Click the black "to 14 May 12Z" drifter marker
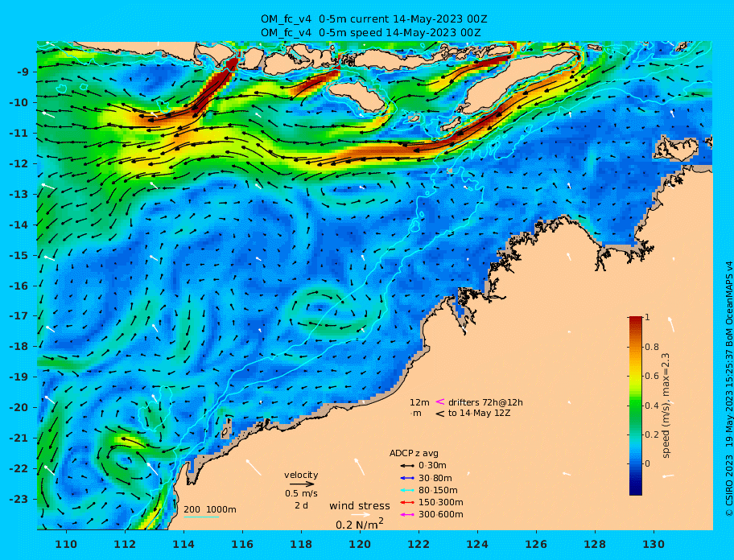 coord(440,414)
